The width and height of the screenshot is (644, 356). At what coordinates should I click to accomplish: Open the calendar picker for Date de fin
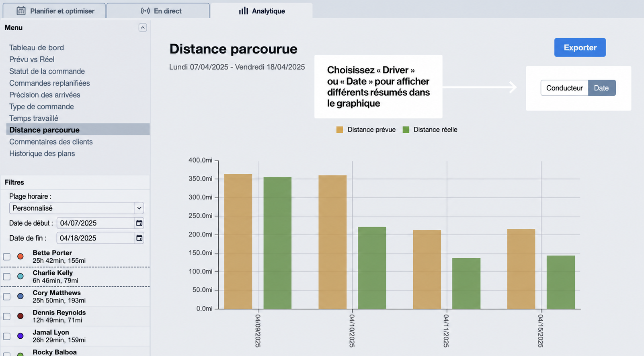pos(139,238)
